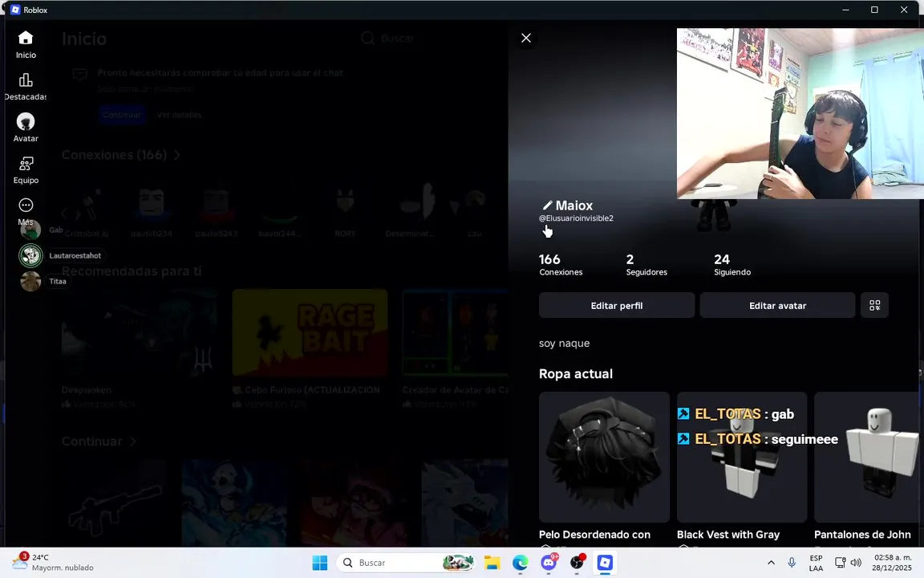The image size is (924, 578).
Task: Open the Rage Bait game card
Action: 310,332
